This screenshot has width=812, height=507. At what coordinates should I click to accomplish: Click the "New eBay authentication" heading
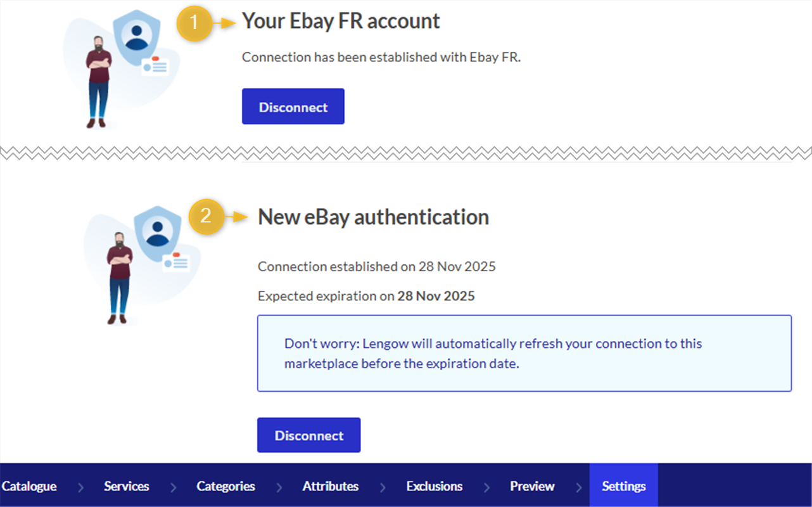pos(373,217)
